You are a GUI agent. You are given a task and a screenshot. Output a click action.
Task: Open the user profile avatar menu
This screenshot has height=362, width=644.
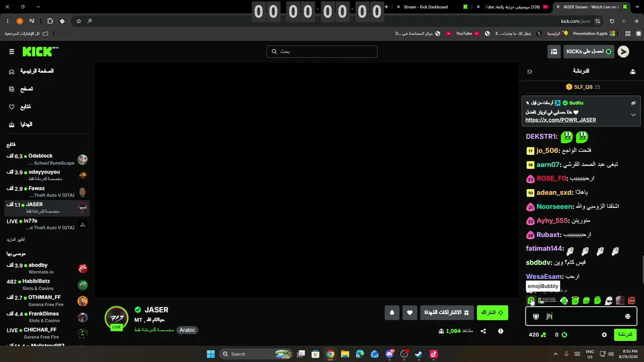coord(623,52)
